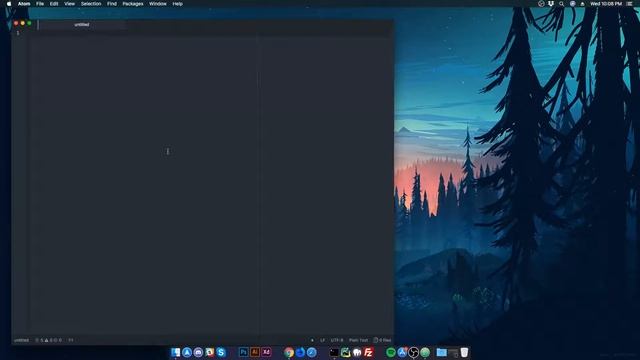Image resolution: width=640 pixels, height=360 pixels.
Task: Open OBS Studio from the dock
Action: tap(413, 352)
